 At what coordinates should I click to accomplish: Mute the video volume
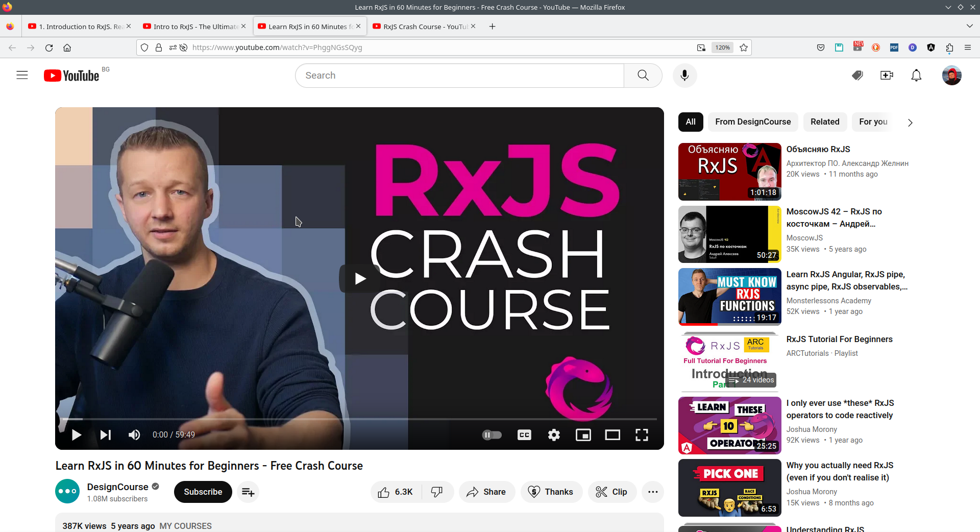pyautogui.click(x=134, y=434)
